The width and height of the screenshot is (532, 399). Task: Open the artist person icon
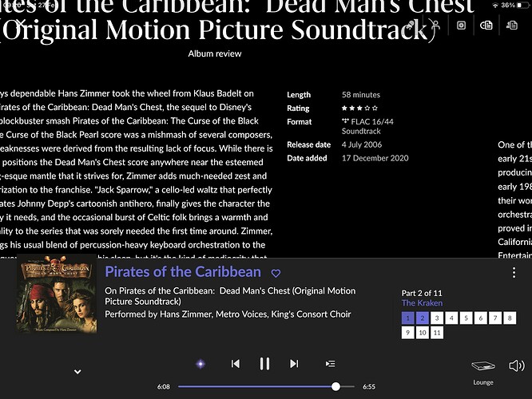[435, 26]
